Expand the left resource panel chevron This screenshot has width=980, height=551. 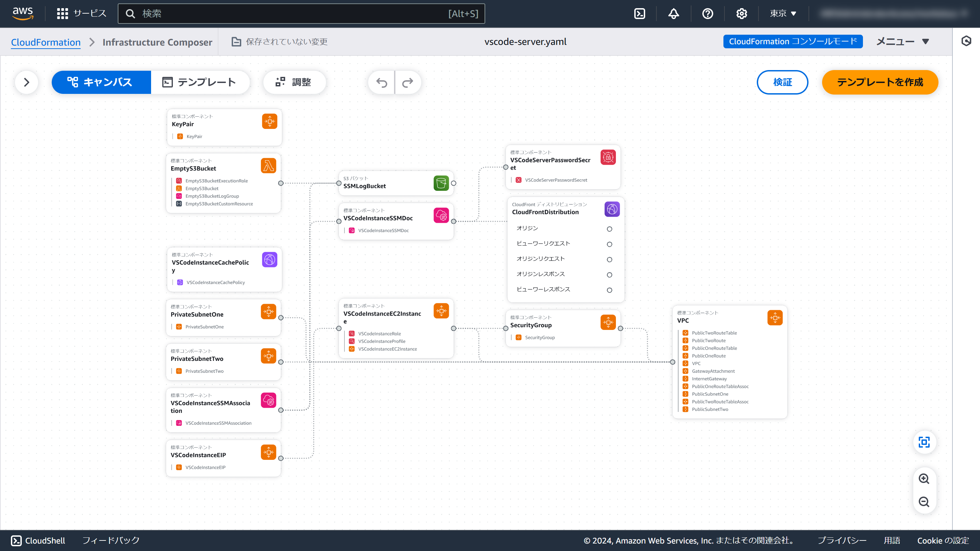click(x=27, y=82)
